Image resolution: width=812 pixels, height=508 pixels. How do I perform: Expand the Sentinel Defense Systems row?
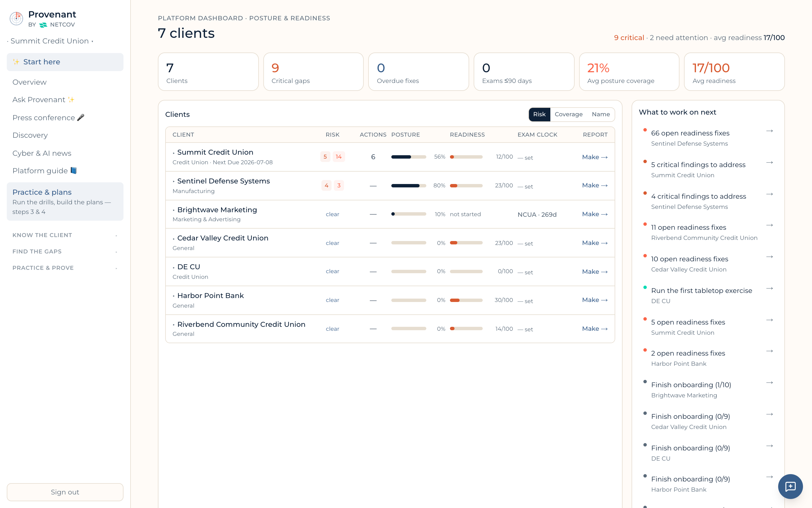click(173, 181)
